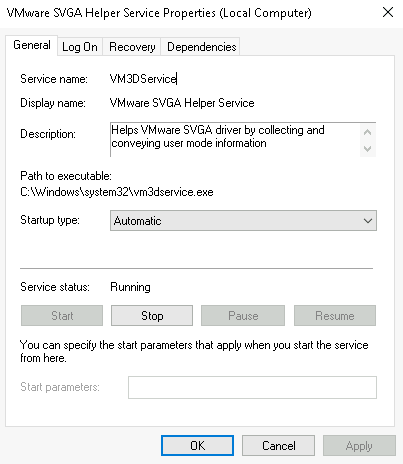The image size is (403, 464).
Task: Click description scroll down arrow
Action: coord(368,148)
